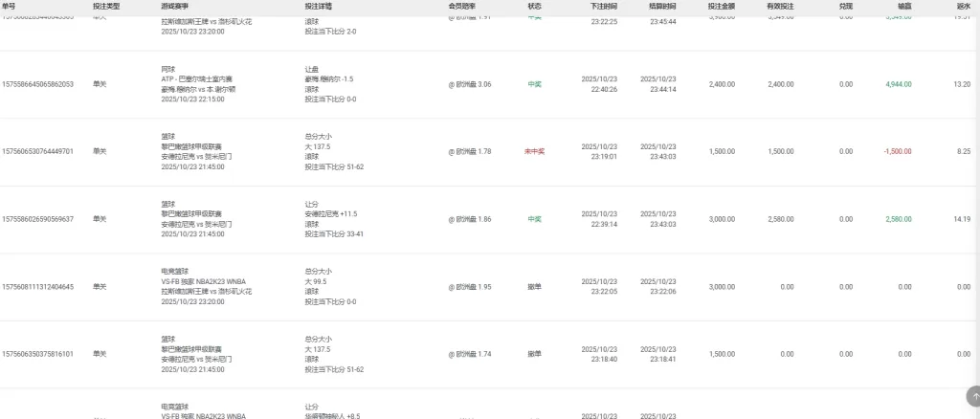Click the scroll-to-top arrow button
Image resolution: width=980 pixels, height=419 pixels.
(974, 395)
